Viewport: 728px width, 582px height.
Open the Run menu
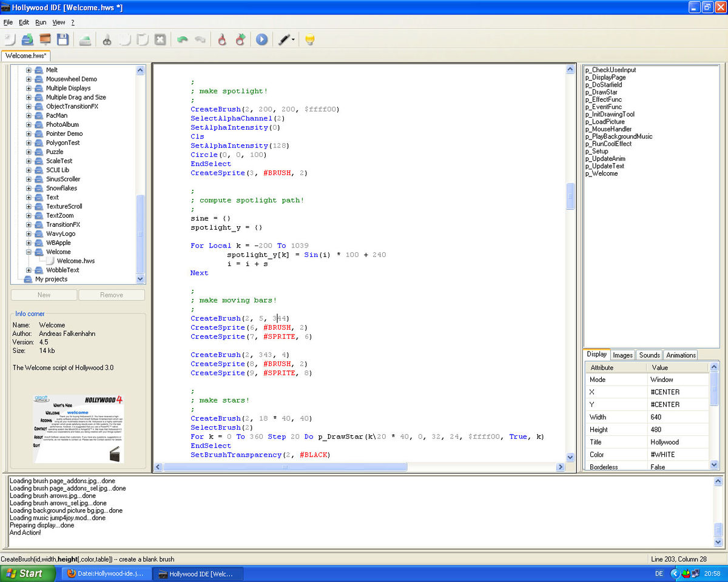(x=41, y=22)
